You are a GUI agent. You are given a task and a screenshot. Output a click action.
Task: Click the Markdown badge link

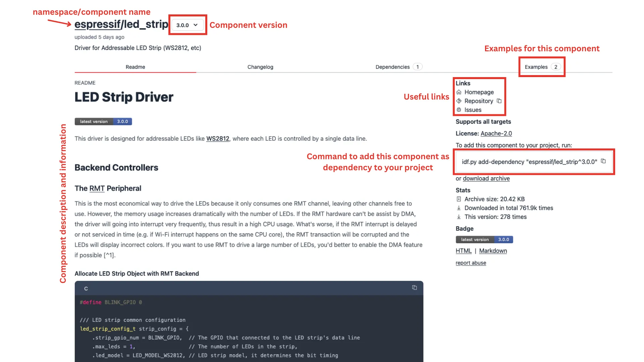(x=493, y=251)
